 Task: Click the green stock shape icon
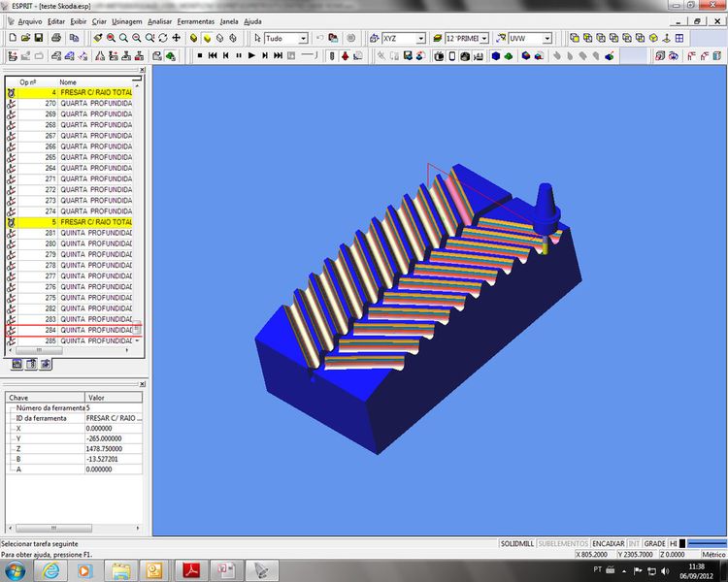(x=509, y=56)
